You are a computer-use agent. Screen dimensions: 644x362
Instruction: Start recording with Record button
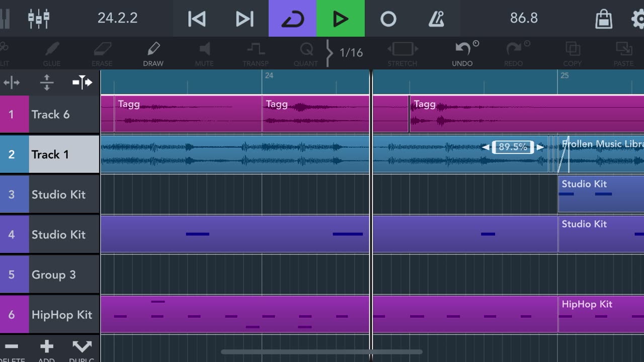[x=388, y=19]
